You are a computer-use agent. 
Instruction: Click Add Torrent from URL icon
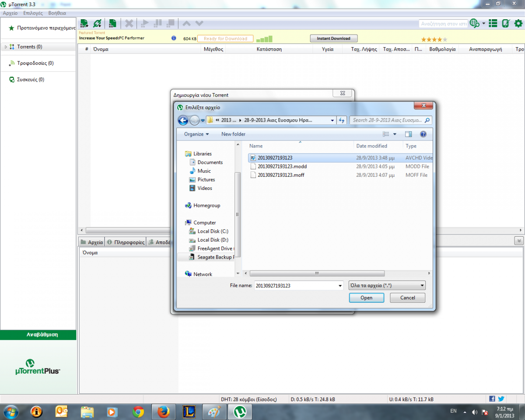(98, 23)
